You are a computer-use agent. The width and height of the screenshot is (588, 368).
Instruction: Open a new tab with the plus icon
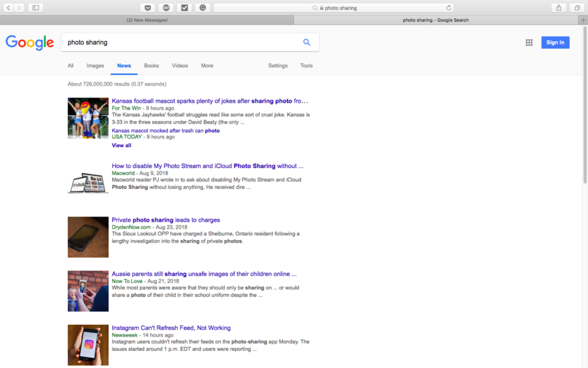[x=583, y=20]
